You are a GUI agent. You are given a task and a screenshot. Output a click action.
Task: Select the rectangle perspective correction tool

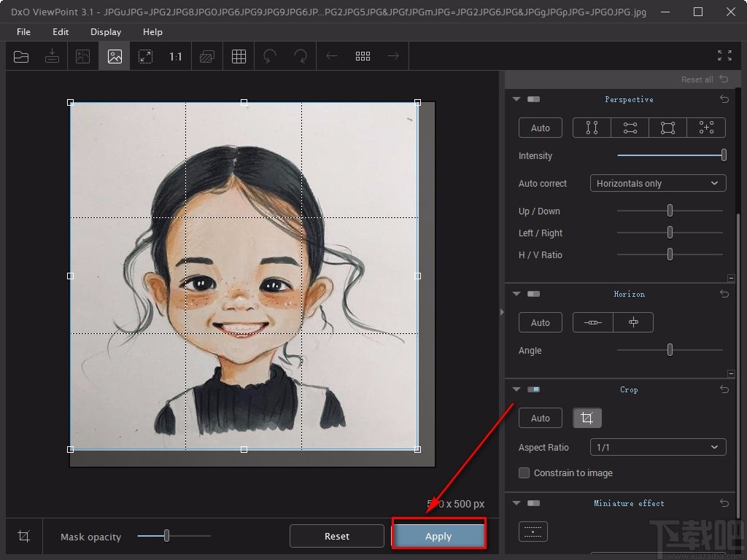pyautogui.click(x=667, y=128)
